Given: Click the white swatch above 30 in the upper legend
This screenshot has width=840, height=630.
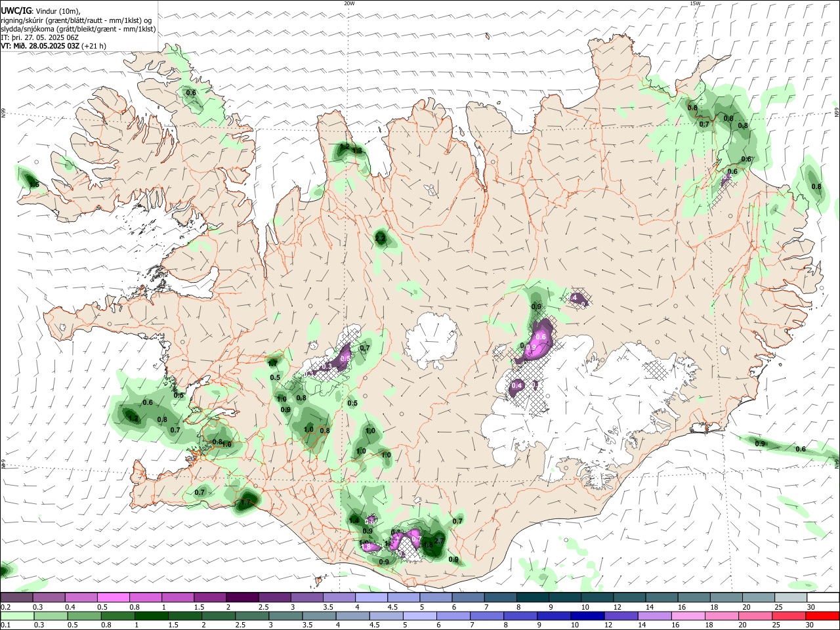Looking at the screenshot, I should pos(822,598).
